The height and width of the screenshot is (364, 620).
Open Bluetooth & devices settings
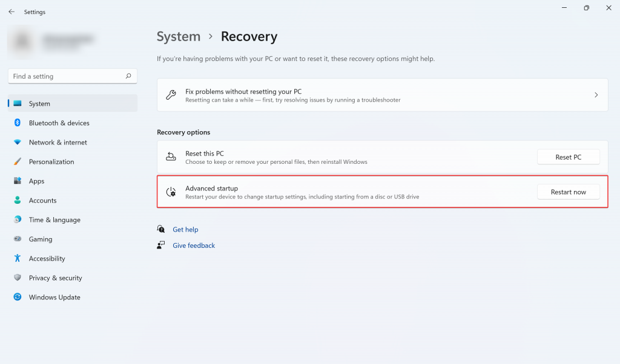(73, 123)
